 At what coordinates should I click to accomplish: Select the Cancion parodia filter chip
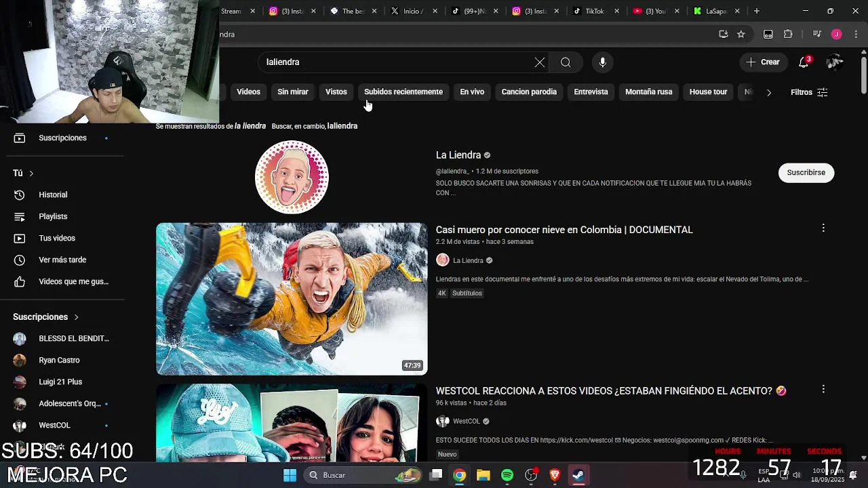[529, 91]
